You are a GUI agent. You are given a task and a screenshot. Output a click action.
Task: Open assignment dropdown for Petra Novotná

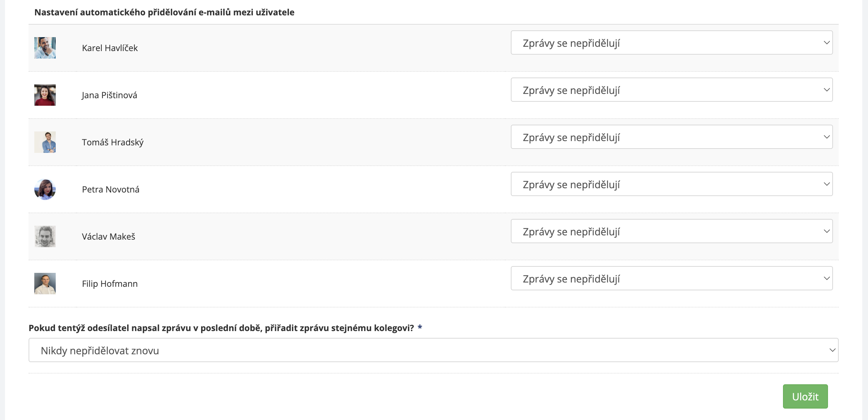[672, 184]
